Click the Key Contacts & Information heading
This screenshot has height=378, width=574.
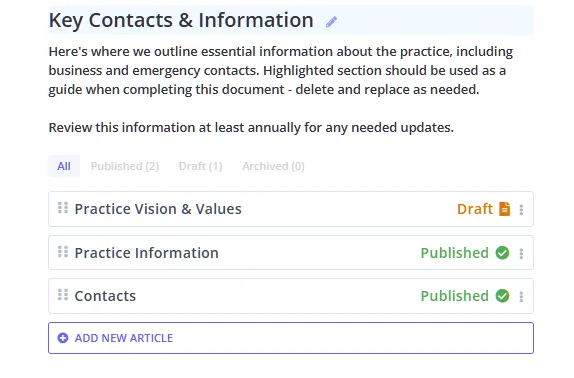click(x=181, y=20)
